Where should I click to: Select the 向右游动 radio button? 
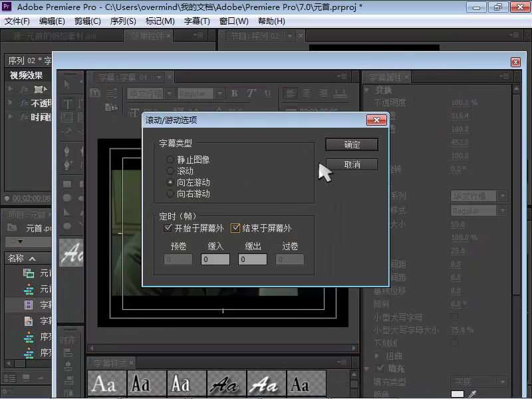pos(170,194)
